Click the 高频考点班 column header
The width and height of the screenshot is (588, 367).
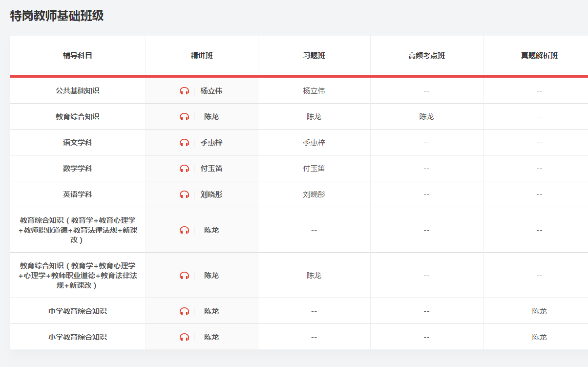tap(427, 56)
